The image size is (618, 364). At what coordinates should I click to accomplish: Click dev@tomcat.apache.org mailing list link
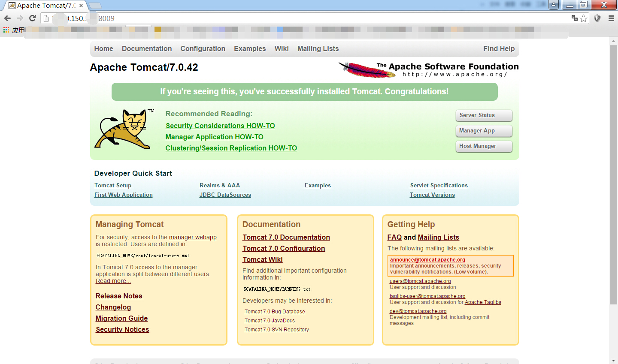[x=418, y=311]
